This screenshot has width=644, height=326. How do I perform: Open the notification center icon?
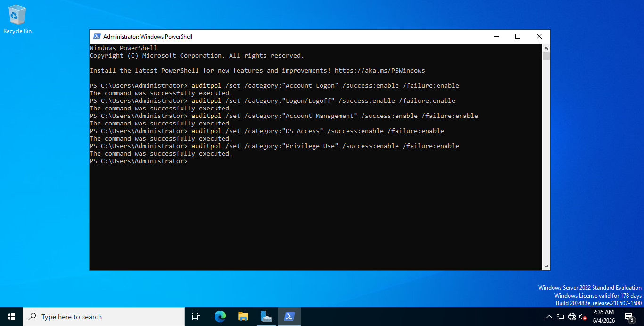tap(629, 317)
